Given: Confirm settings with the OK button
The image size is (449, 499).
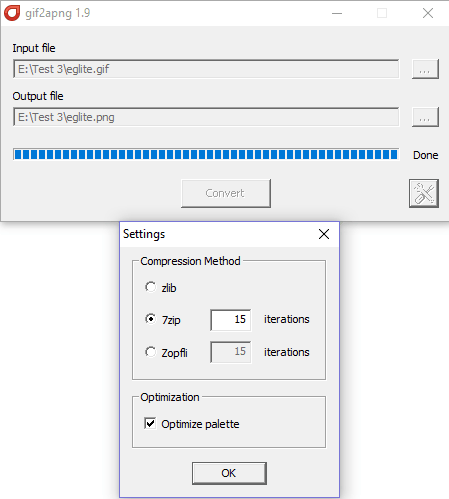Looking at the screenshot, I should pos(229,473).
